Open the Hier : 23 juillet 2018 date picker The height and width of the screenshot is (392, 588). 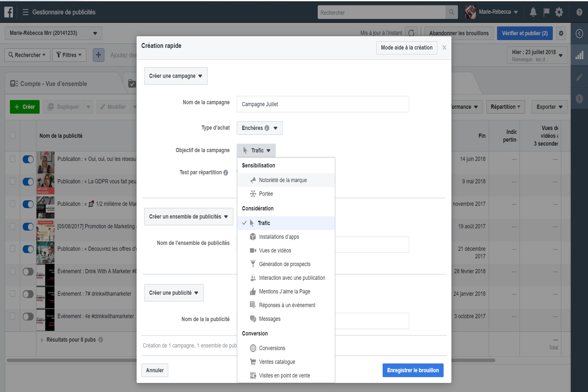(537, 55)
